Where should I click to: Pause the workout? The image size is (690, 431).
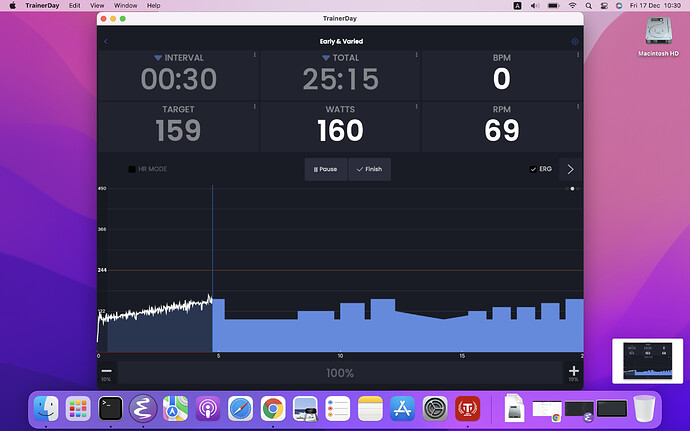pos(326,169)
